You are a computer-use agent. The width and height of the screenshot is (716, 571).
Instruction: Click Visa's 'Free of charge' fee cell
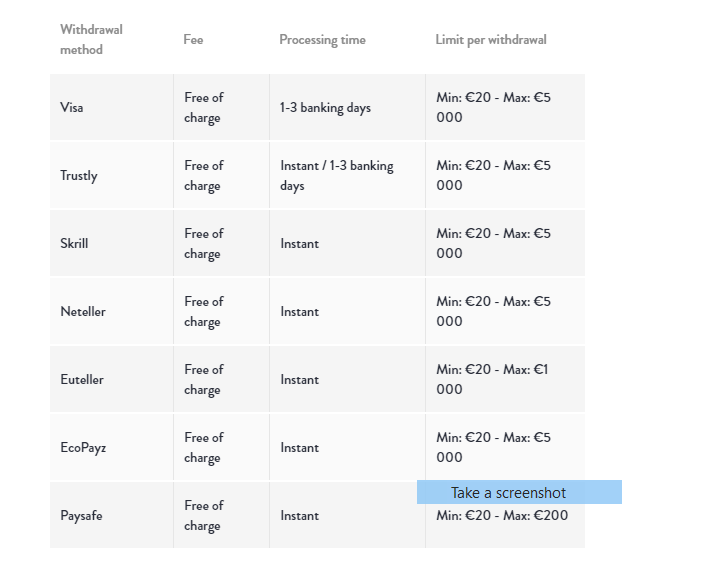[221, 107]
